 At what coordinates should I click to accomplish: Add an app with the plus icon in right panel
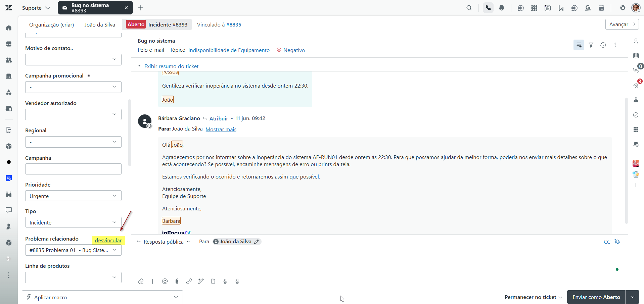click(636, 185)
